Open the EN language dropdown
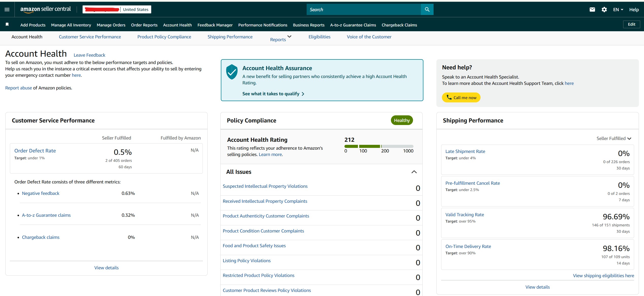644x296 pixels. tap(618, 10)
